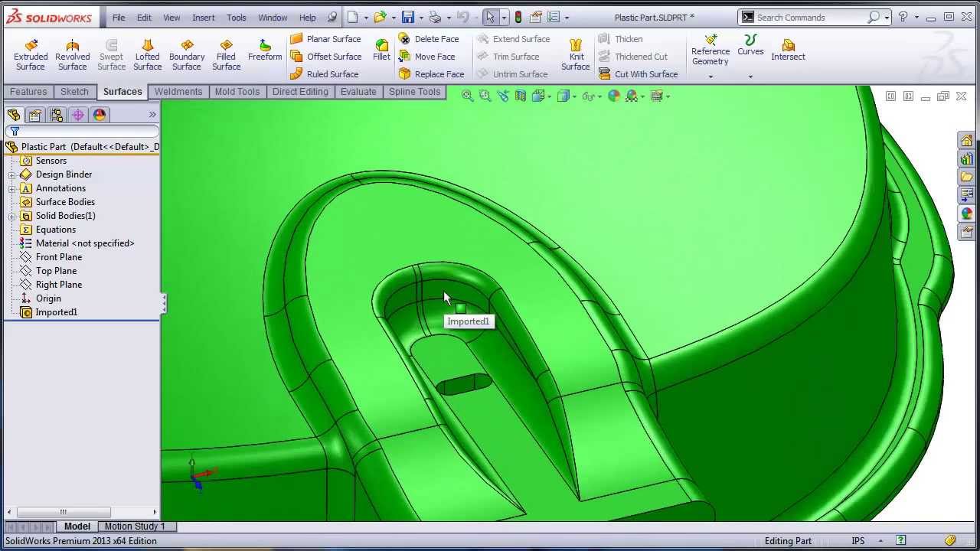Open the Tools menu
The image size is (980, 551).
[237, 18]
